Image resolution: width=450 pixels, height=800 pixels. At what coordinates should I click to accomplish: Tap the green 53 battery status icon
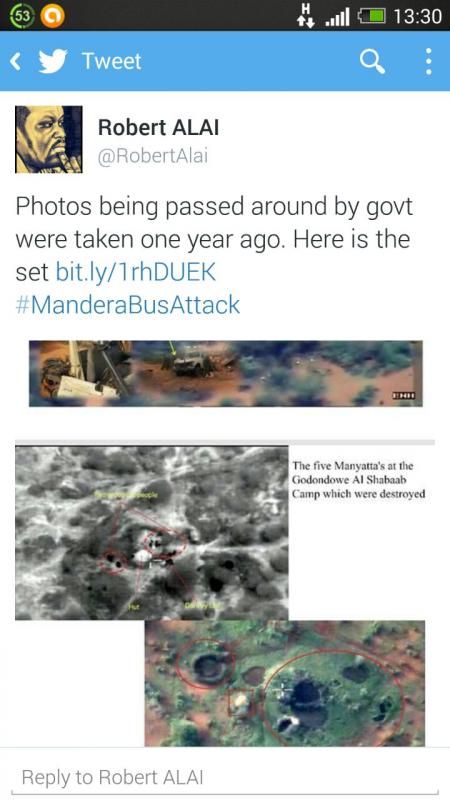23,16
